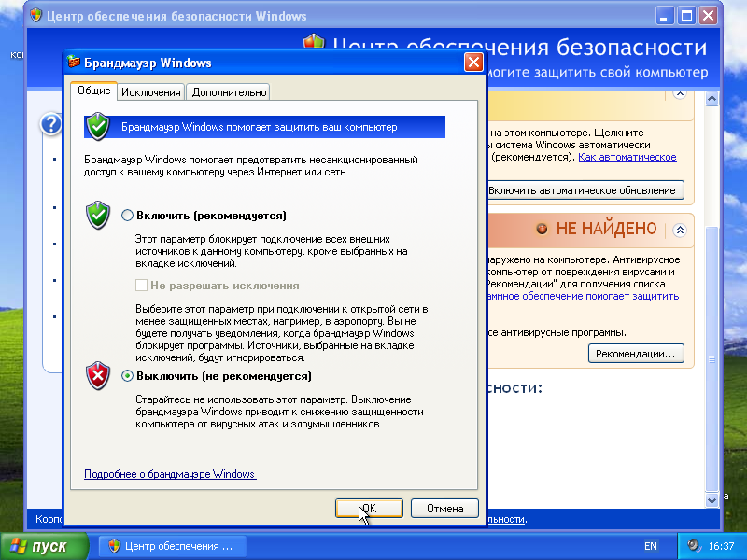Click the Security Center shield icon in title bar
The height and width of the screenshot is (560, 747).
click(36, 16)
